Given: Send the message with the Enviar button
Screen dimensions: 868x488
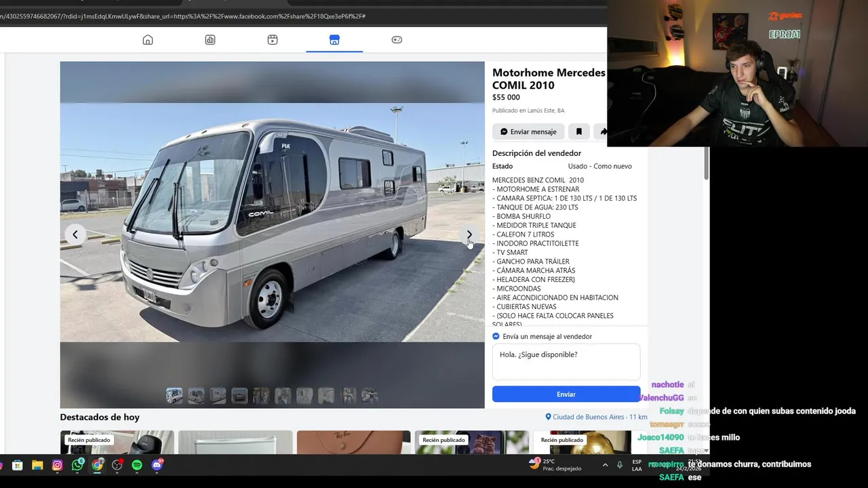Looking at the screenshot, I should tap(566, 394).
